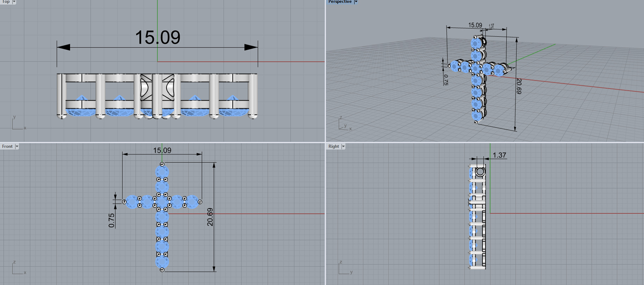Select the bottom prong of cross in Front view
This screenshot has width=644, height=285.
tap(162, 269)
